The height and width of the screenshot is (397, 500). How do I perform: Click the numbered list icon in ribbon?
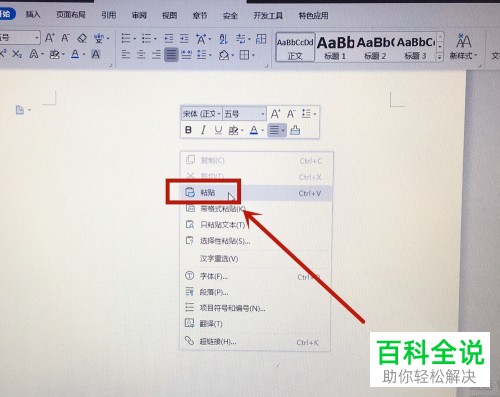(x=146, y=38)
